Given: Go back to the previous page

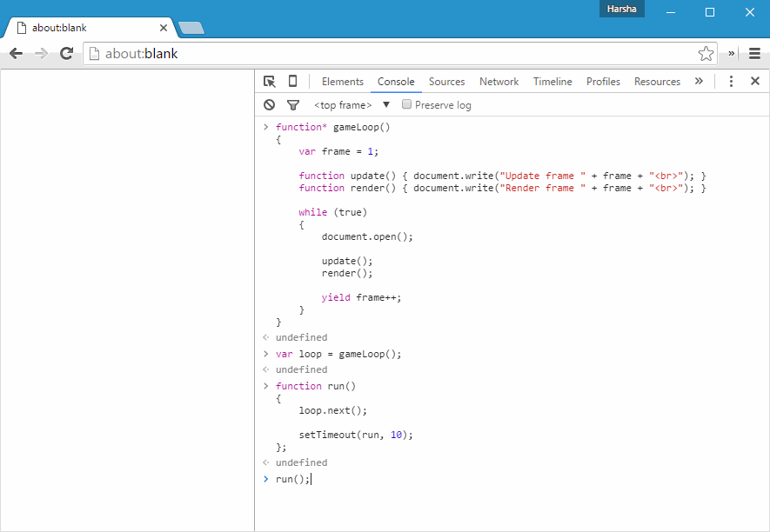Looking at the screenshot, I should 17,54.
